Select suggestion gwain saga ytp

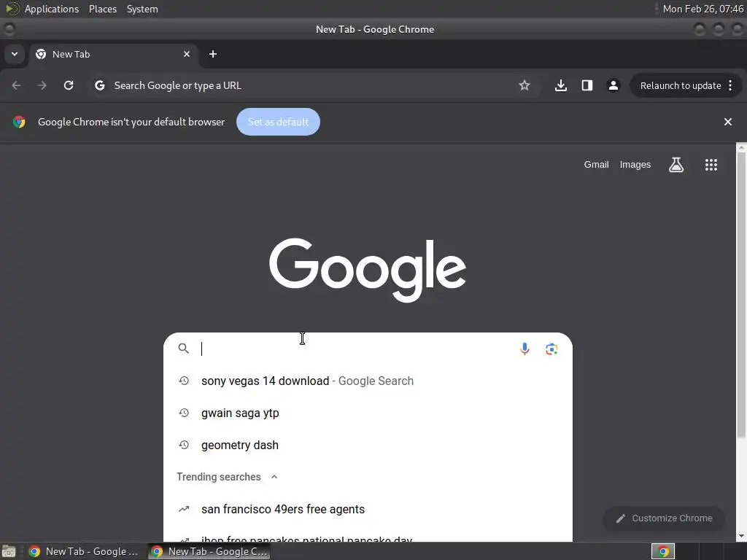click(368, 413)
